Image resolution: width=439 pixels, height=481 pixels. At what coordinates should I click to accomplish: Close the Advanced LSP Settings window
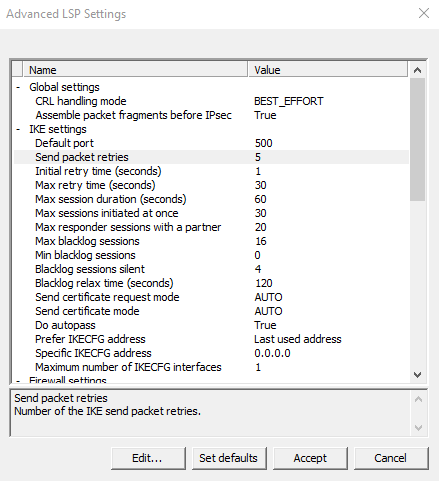424,13
